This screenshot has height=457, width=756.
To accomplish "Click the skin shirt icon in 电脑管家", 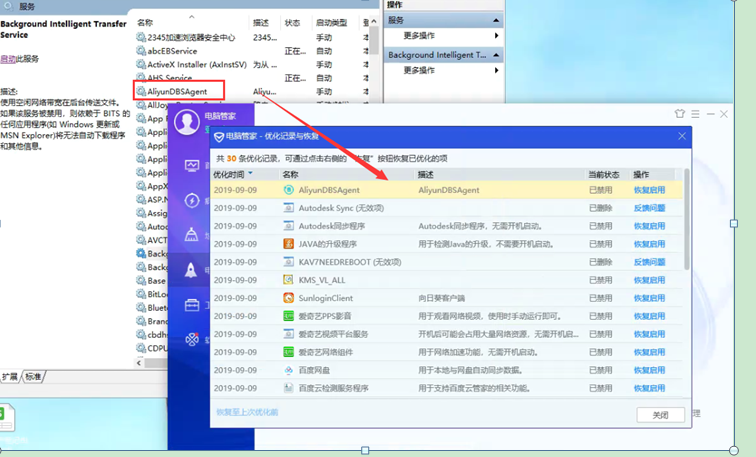I will click(680, 114).
